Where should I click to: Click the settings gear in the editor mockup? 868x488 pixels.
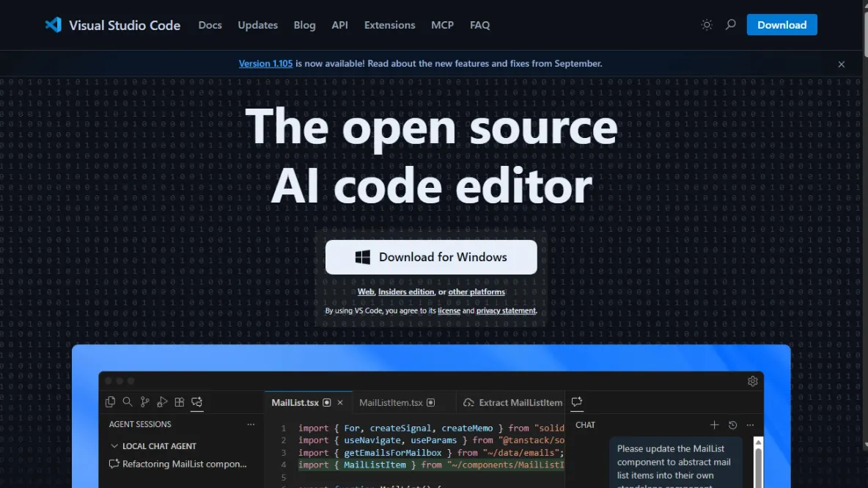(752, 381)
